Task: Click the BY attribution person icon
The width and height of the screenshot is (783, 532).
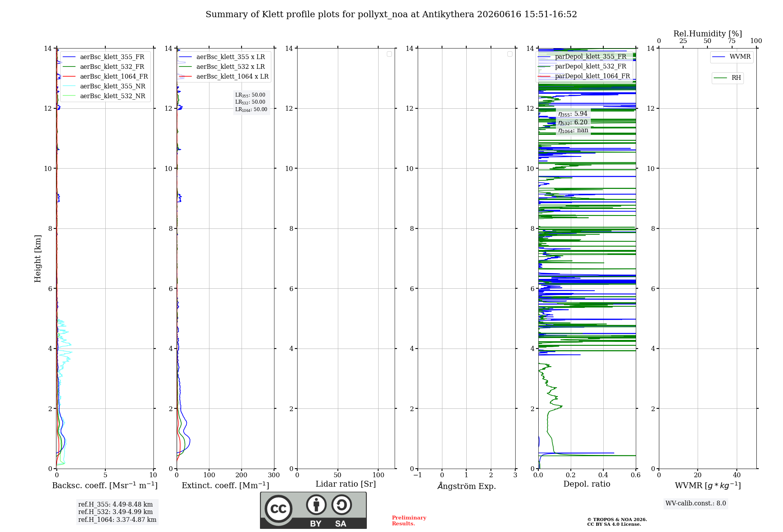Action: [316, 505]
